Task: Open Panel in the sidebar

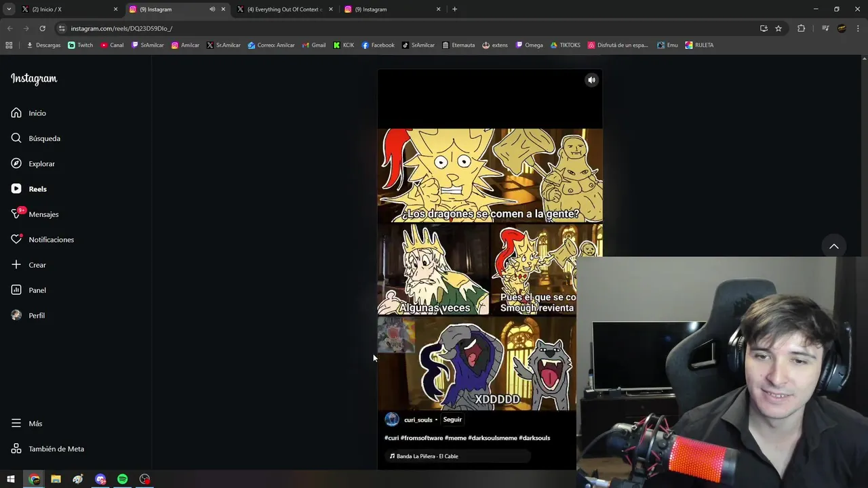Action: click(28, 290)
